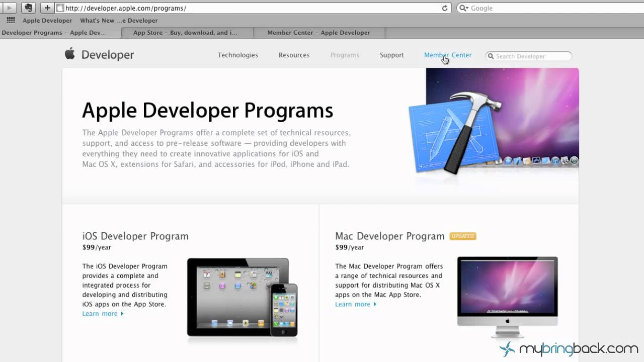
Task: Click the Apple Developer Programs headline
Action: 208,111
